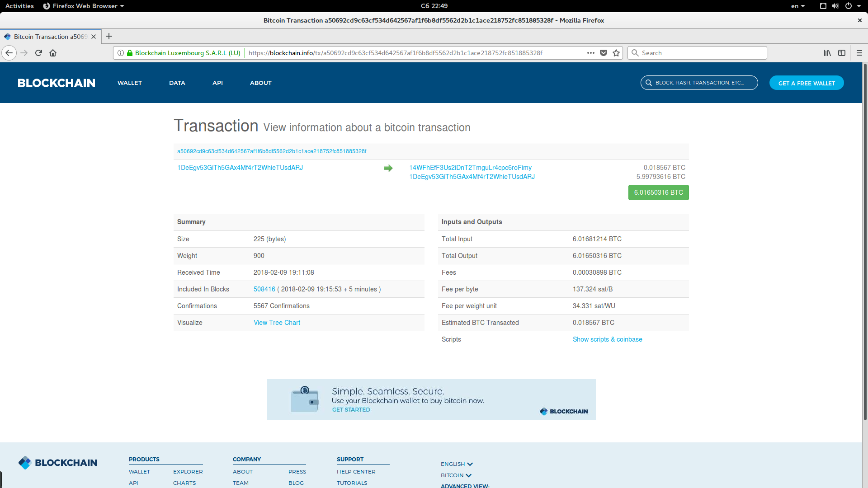Click Show scripts & coinbase link
The height and width of the screenshot is (488, 868).
607,339
